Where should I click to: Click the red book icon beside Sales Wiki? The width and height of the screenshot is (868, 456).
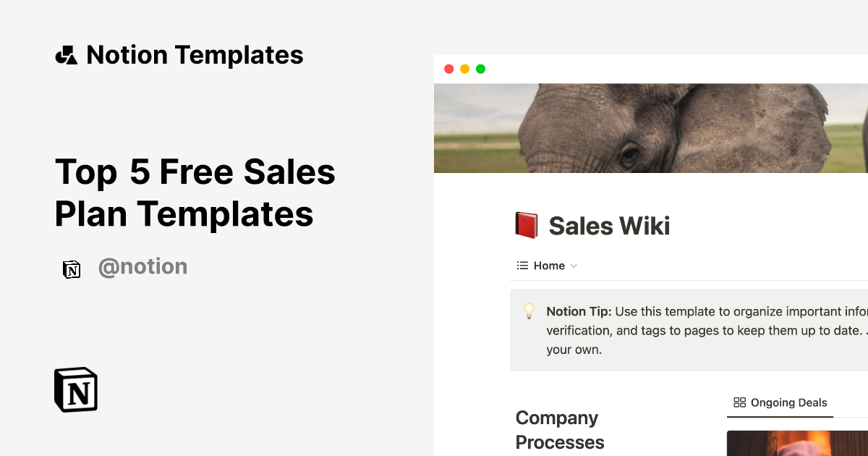pyautogui.click(x=527, y=226)
